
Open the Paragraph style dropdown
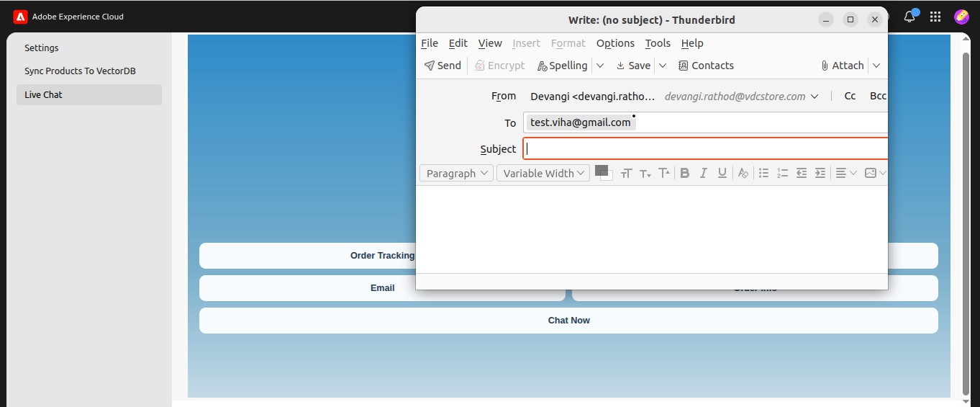coord(456,173)
